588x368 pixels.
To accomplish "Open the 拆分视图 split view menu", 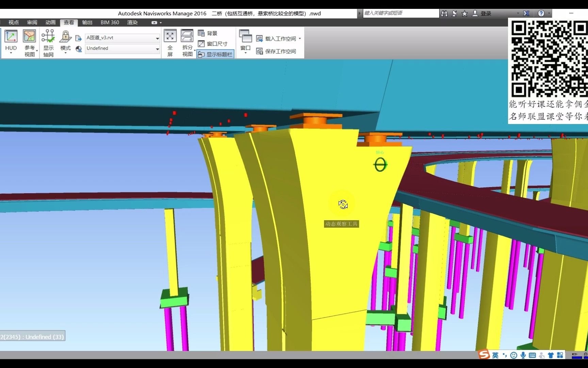I will (x=187, y=43).
